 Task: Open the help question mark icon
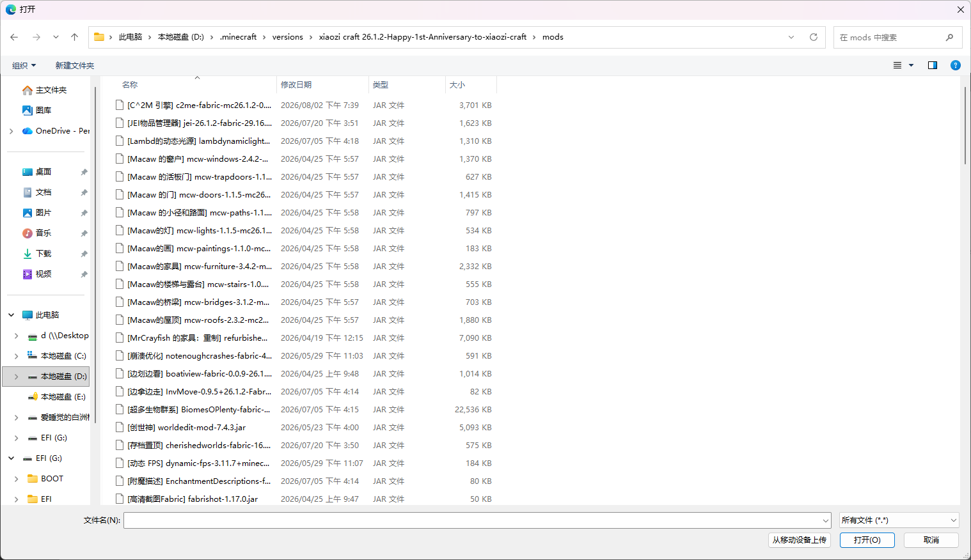click(x=956, y=65)
